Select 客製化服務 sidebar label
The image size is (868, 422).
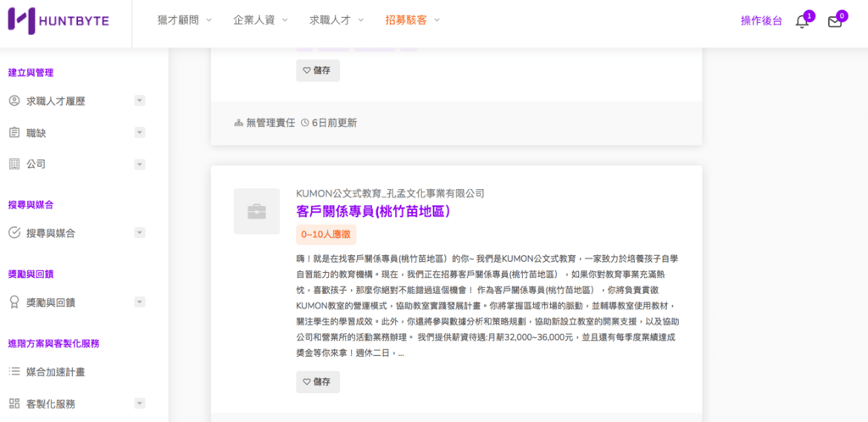(51, 403)
